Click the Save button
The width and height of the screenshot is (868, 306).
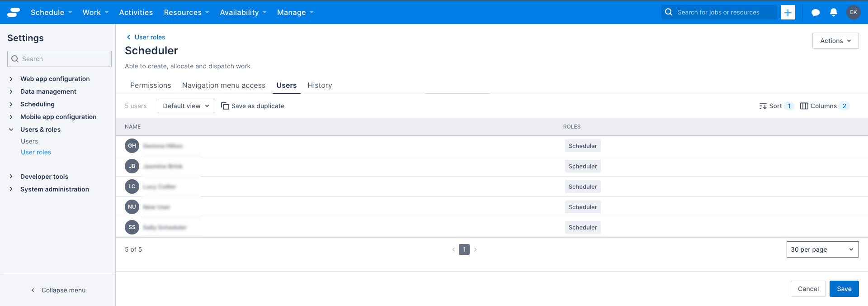coord(844,289)
